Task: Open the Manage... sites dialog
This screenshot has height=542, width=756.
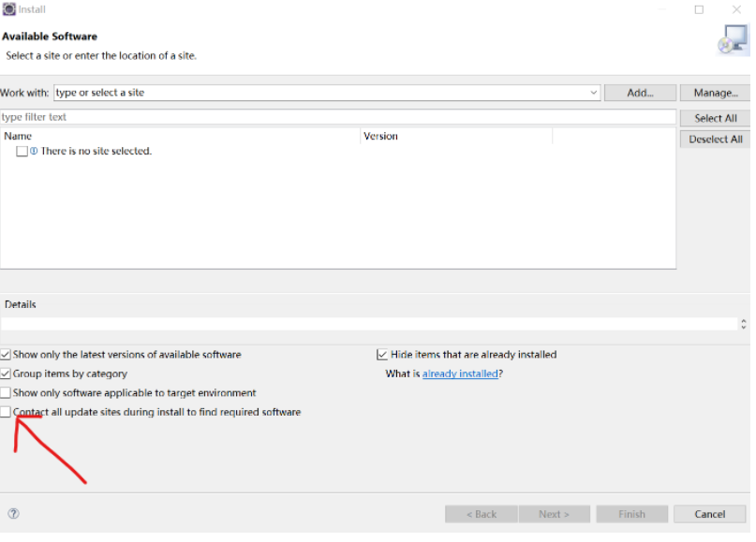Action: coord(715,93)
